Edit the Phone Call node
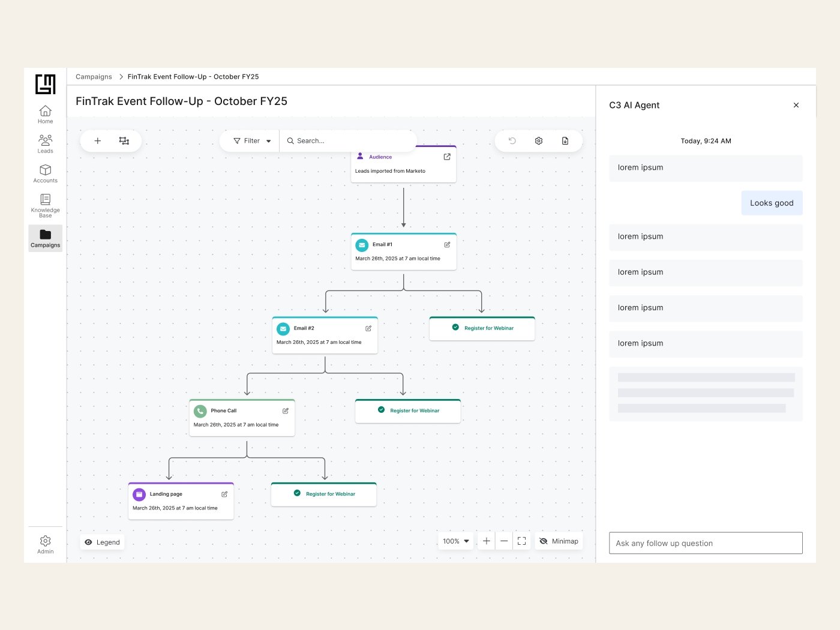 coord(286,411)
